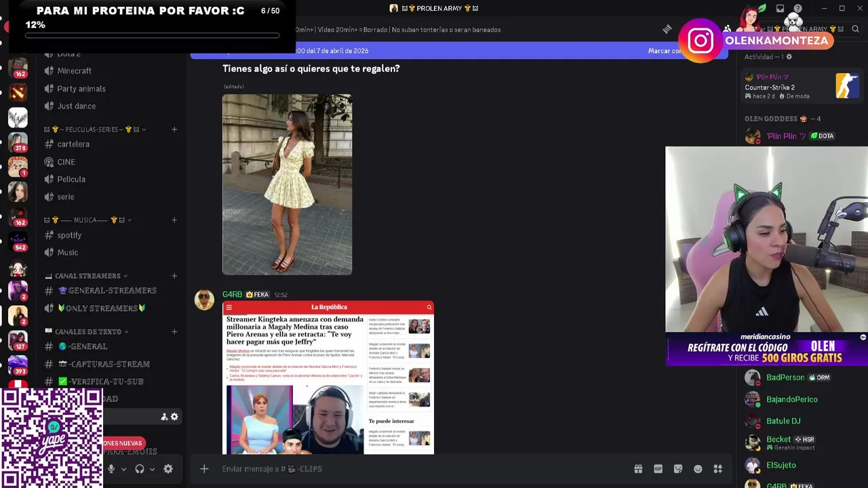Select server icon with 393 badge
The image size is (868, 488).
tap(18, 365)
